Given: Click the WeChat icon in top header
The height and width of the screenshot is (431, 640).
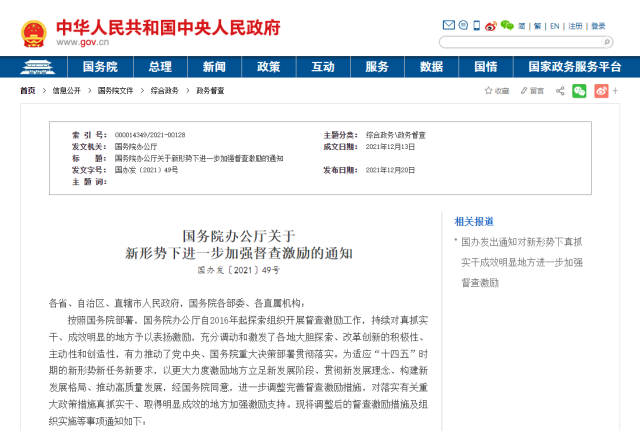Looking at the screenshot, I should tap(507, 26).
